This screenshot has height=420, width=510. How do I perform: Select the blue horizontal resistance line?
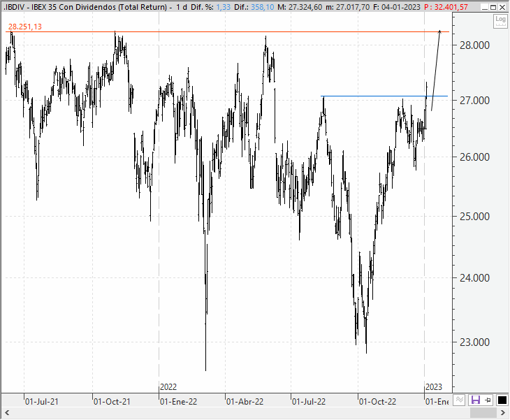[384, 96]
